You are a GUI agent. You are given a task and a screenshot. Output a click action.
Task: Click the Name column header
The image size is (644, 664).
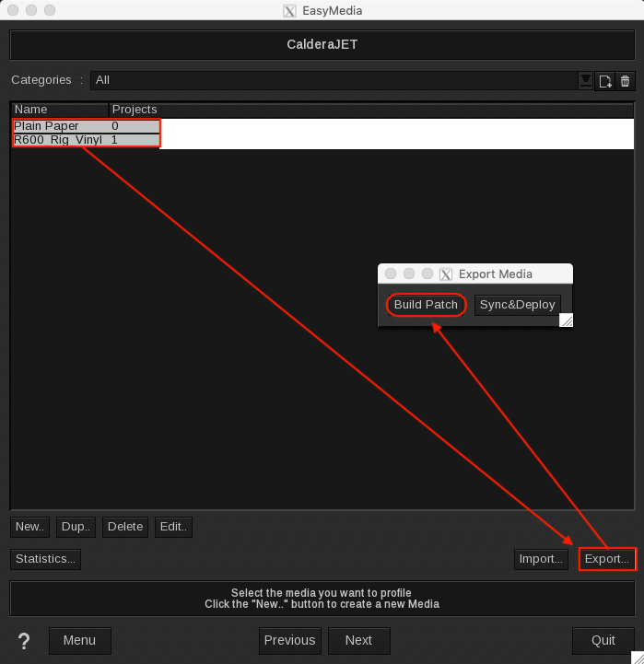click(x=59, y=110)
